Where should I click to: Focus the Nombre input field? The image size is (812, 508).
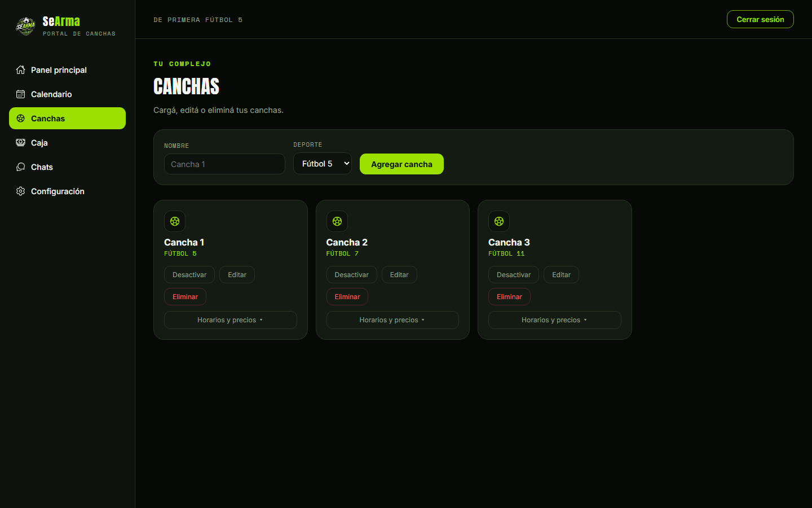coord(224,164)
